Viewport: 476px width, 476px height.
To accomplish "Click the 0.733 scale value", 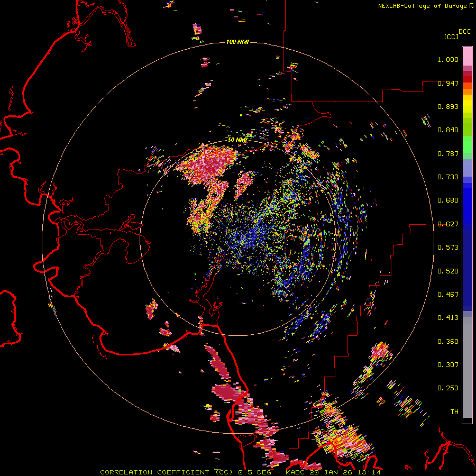I will pos(448,177).
